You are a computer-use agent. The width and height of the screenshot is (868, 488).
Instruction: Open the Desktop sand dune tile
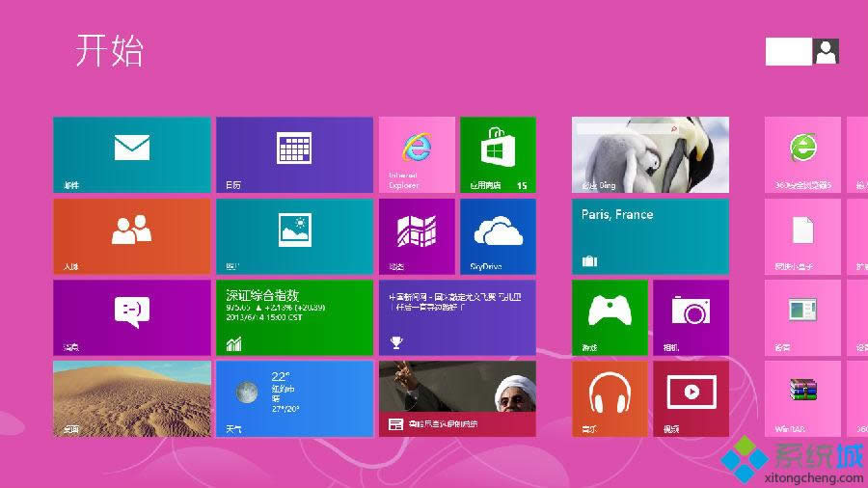point(131,398)
